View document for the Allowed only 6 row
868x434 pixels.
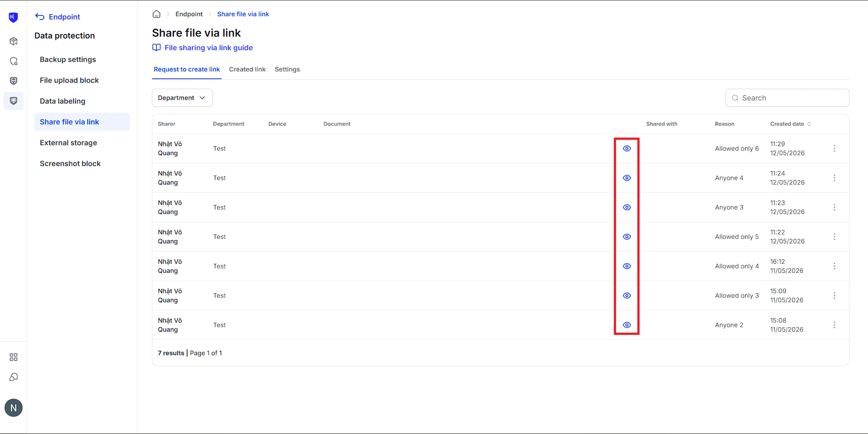[627, 148]
